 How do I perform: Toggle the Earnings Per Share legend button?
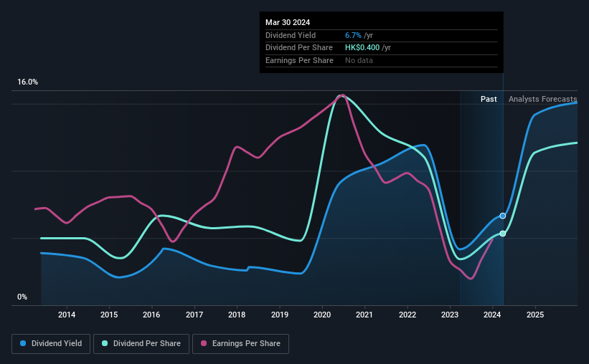[x=240, y=344]
